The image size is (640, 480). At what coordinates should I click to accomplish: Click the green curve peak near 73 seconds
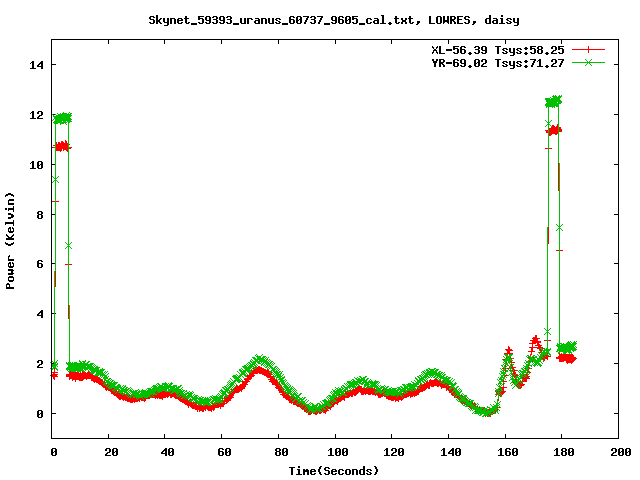coord(260,360)
